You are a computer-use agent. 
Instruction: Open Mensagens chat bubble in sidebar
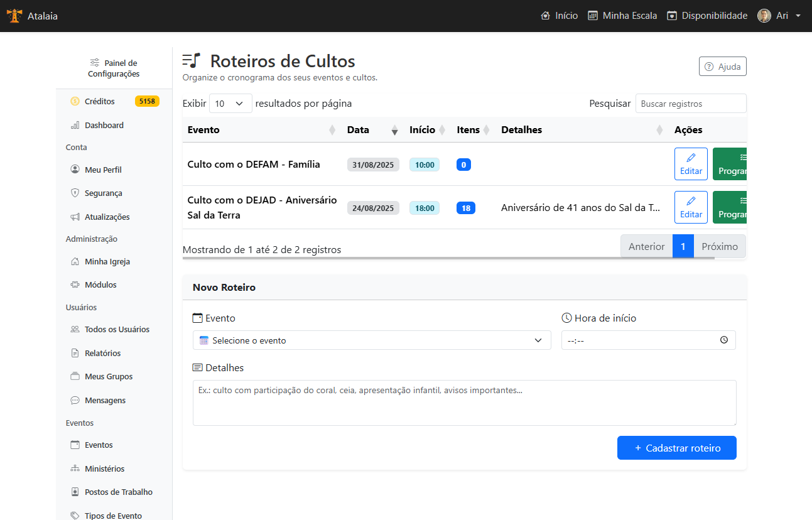tap(105, 400)
